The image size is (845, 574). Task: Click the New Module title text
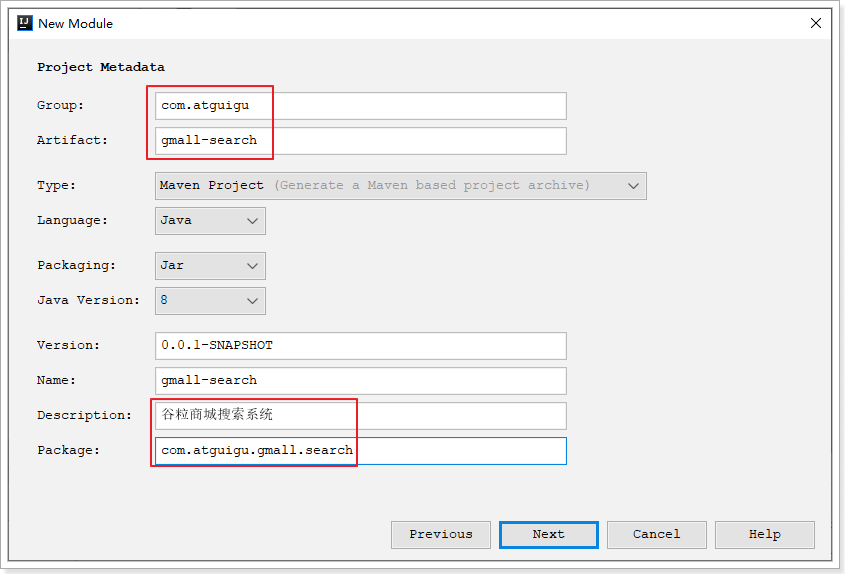(x=75, y=23)
